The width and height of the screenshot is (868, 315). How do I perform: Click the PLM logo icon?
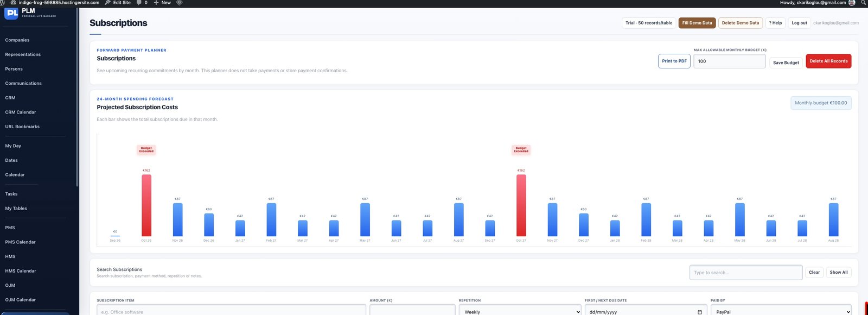11,13
